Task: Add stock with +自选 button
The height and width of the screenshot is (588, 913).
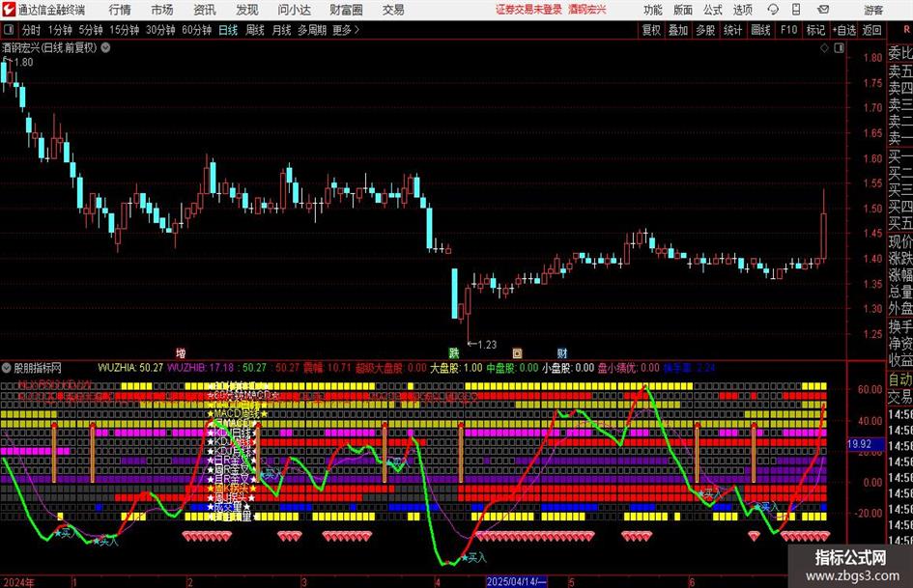Action: pyautogui.click(x=843, y=30)
